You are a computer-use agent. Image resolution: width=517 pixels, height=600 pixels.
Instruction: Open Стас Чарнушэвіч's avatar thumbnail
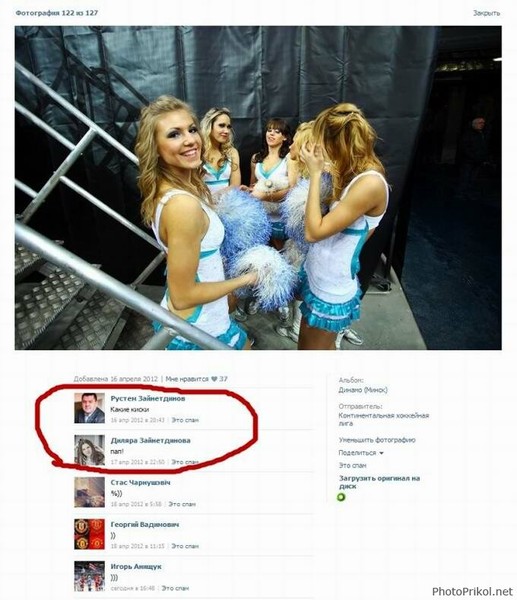tap(89, 492)
